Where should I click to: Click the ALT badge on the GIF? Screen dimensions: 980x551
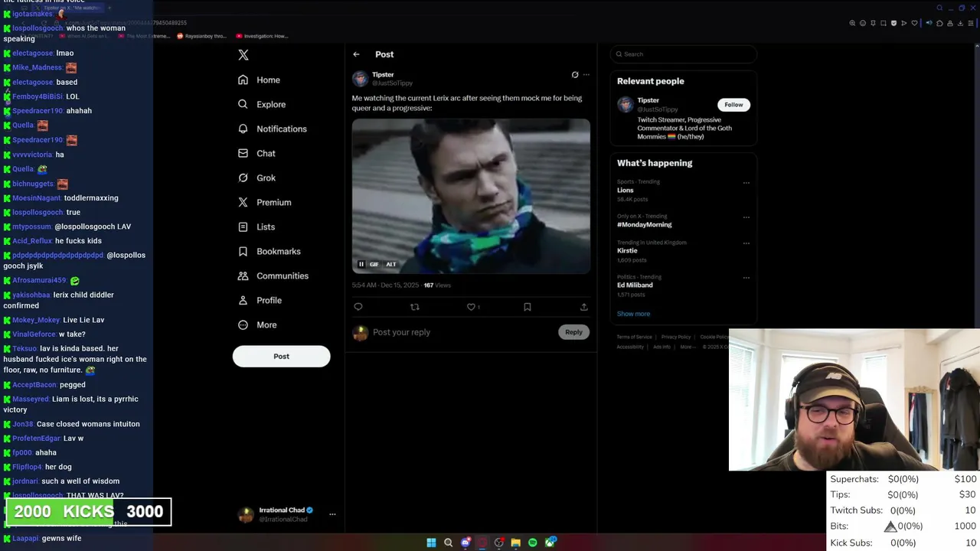point(390,264)
